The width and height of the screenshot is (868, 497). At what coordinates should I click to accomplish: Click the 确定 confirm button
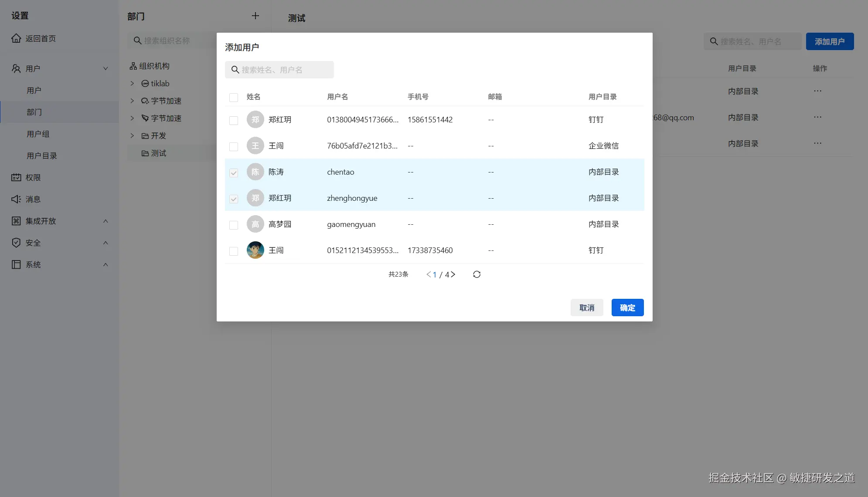pos(627,308)
